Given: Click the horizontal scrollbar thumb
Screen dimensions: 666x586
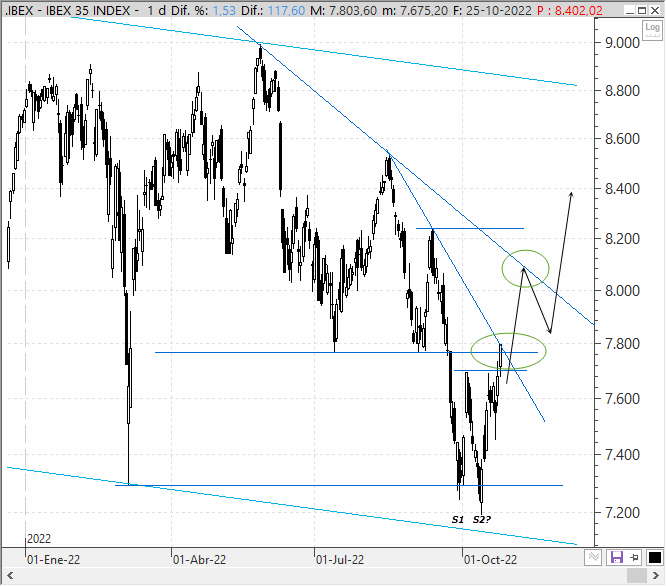Looking at the screenshot, I should pyautogui.click(x=637, y=576).
